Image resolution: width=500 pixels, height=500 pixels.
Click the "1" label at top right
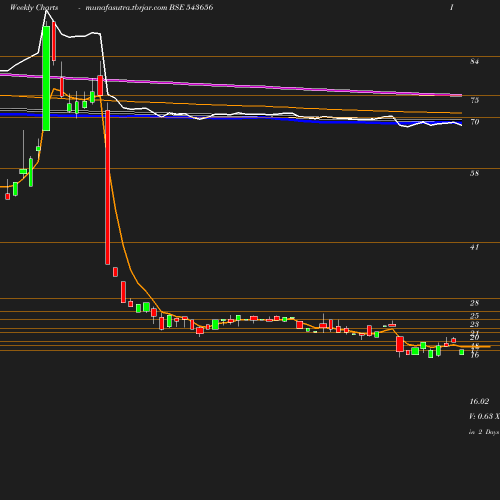[452, 7]
